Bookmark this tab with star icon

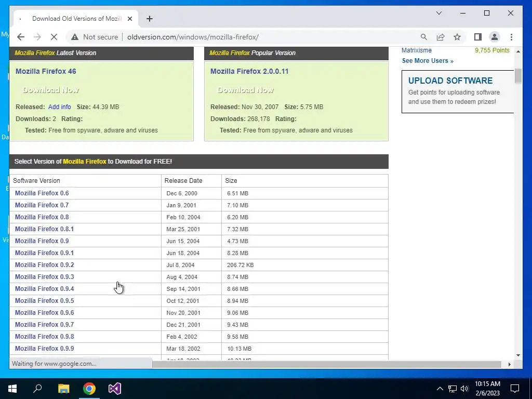coord(457,37)
